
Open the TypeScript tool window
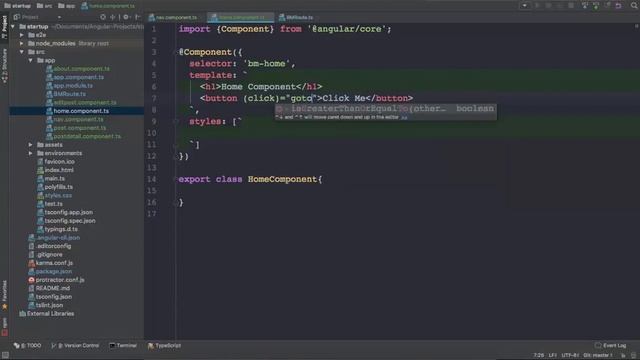coord(164,346)
